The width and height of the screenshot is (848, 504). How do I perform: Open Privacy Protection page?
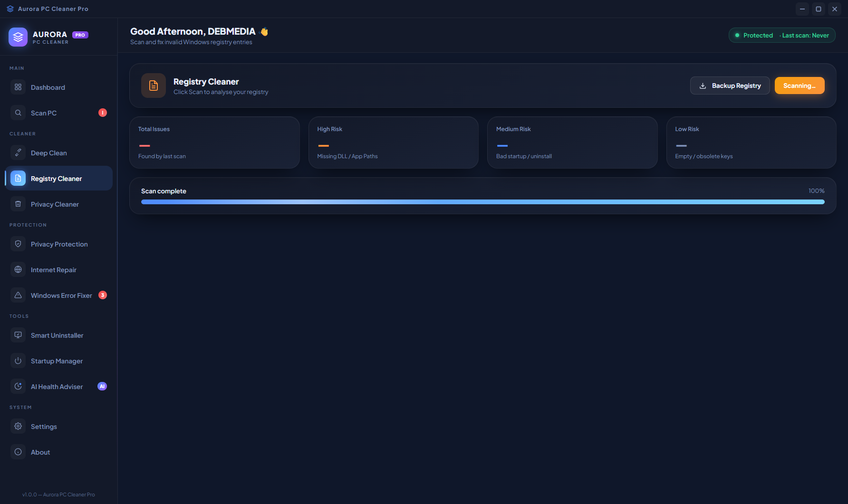coord(58,244)
